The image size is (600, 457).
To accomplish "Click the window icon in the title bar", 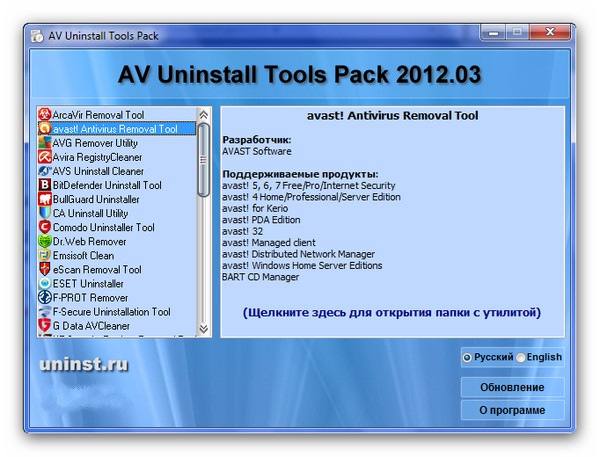I will (x=36, y=37).
